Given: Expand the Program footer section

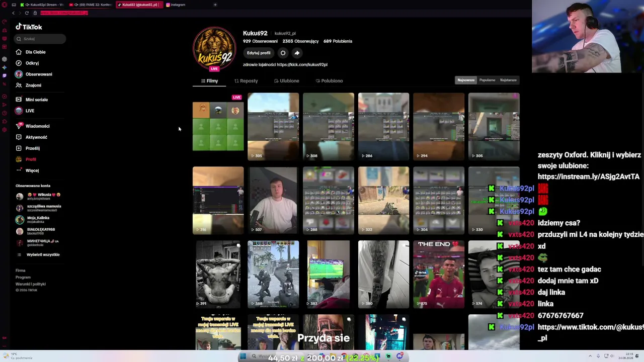Looking at the screenshot, I should (23, 277).
